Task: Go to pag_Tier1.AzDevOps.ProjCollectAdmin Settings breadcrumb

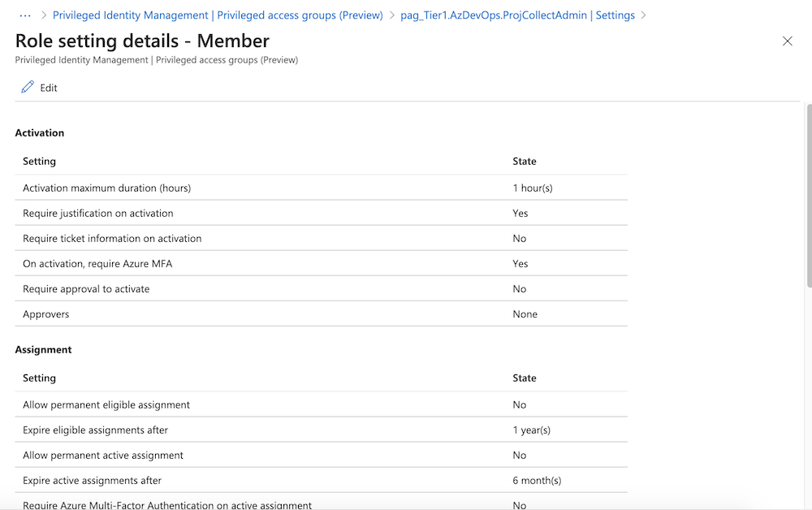Action: pos(517,15)
